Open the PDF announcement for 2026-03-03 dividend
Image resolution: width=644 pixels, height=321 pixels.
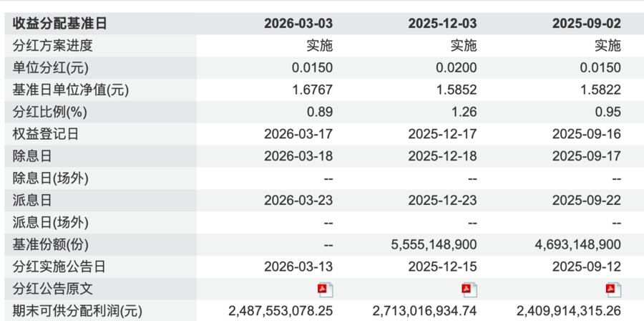click(326, 289)
